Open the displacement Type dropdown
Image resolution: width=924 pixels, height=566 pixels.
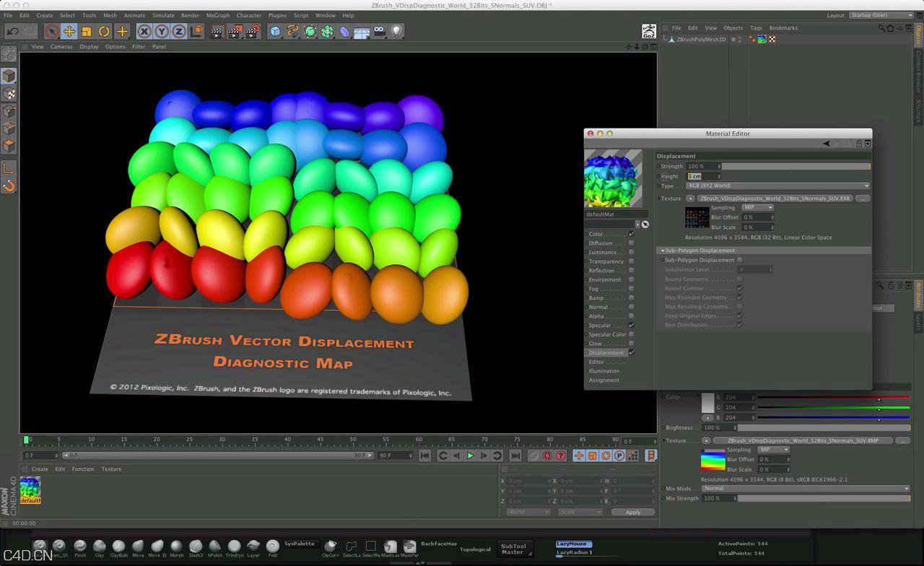(x=776, y=186)
